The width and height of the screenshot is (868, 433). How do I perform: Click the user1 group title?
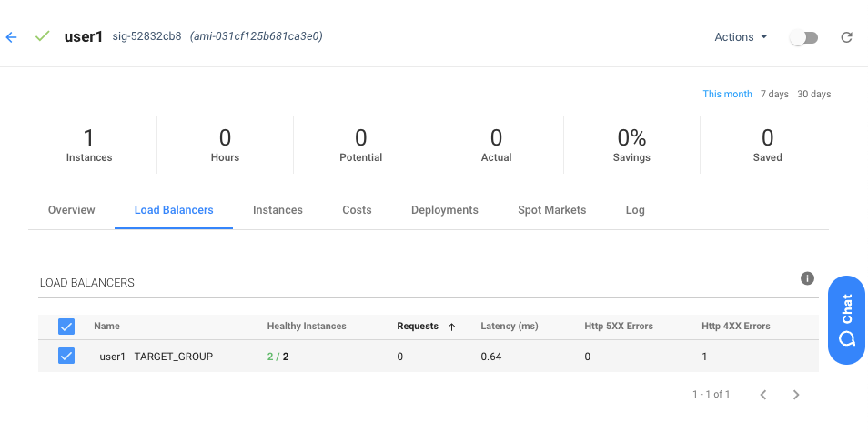tap(84, 37)
